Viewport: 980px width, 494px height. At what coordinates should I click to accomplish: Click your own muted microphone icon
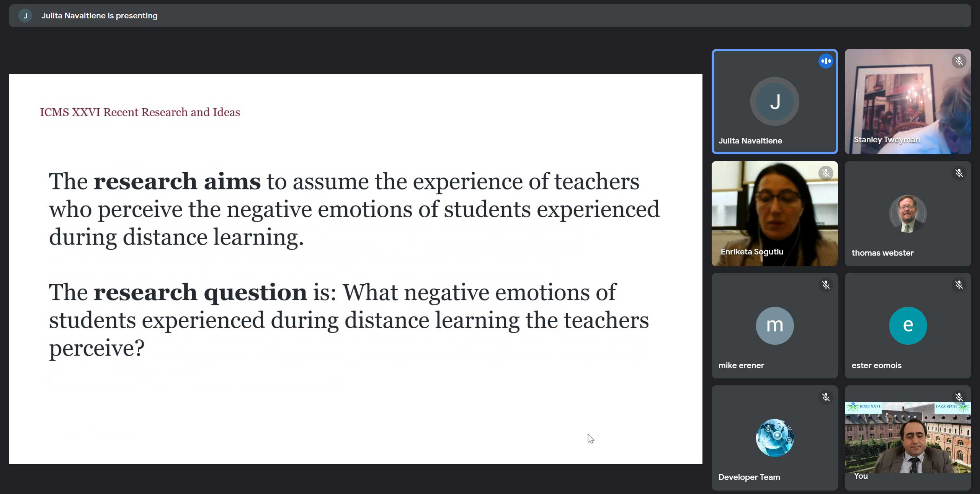pos(959,397)
